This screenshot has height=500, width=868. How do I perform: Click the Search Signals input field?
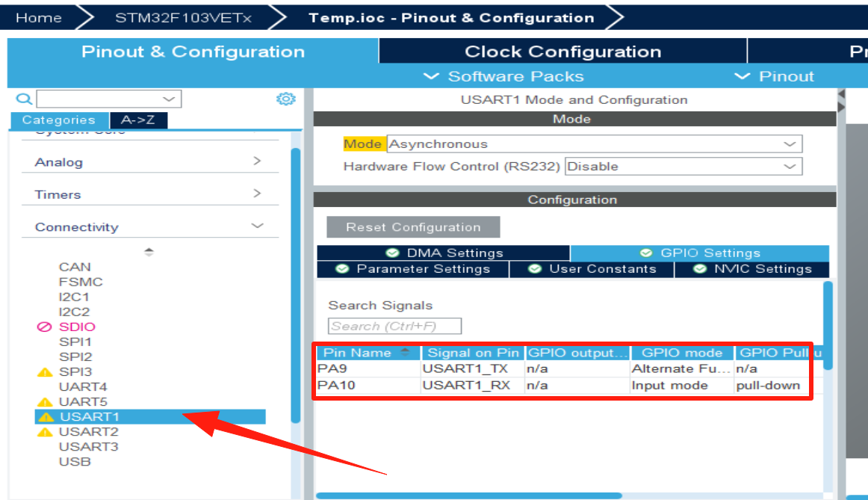[x=394, y=326]
